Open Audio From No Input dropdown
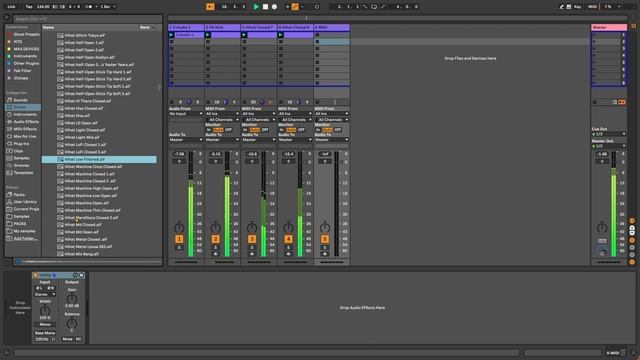The height and width of the screenshot is (360, 640). (x=186, y=114)
